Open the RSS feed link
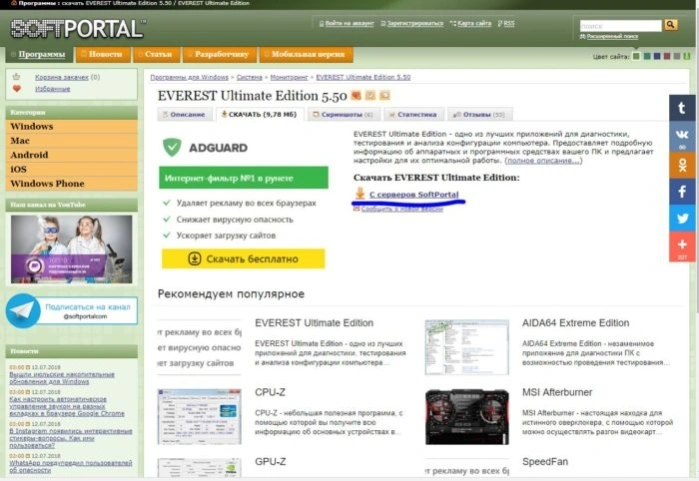The height and width of the screenshot is (481, 699). point(509,23)
